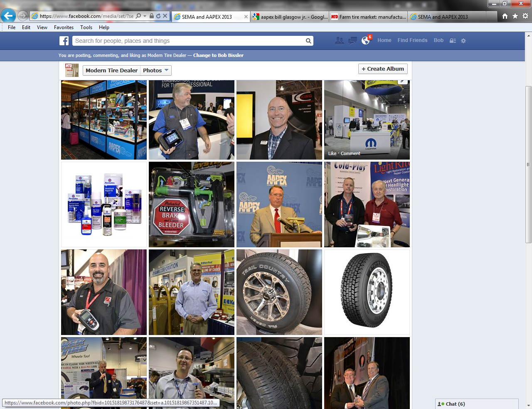Open notifications globe with 6 badge
This screenshot has width=532, height=409.
tap(366, 40)
